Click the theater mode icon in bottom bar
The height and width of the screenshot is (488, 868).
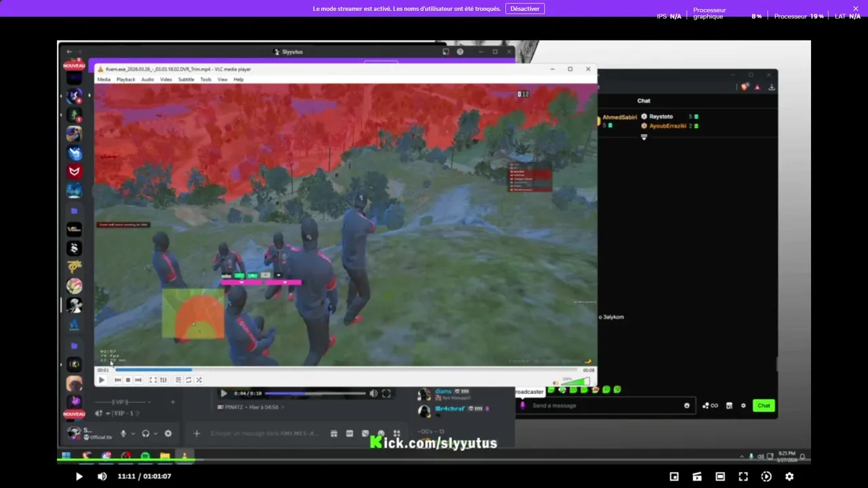720,476
